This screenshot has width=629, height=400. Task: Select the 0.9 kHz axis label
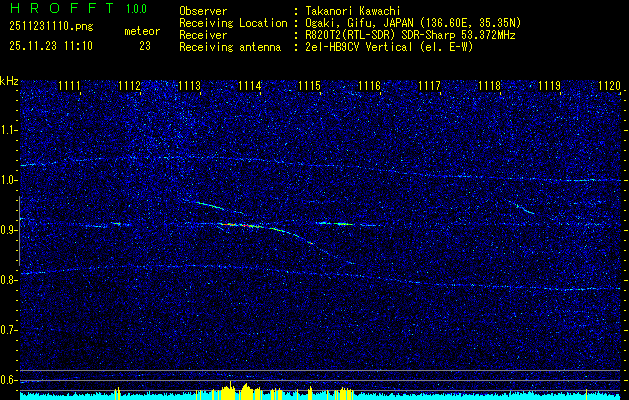(x=8, y=230)
